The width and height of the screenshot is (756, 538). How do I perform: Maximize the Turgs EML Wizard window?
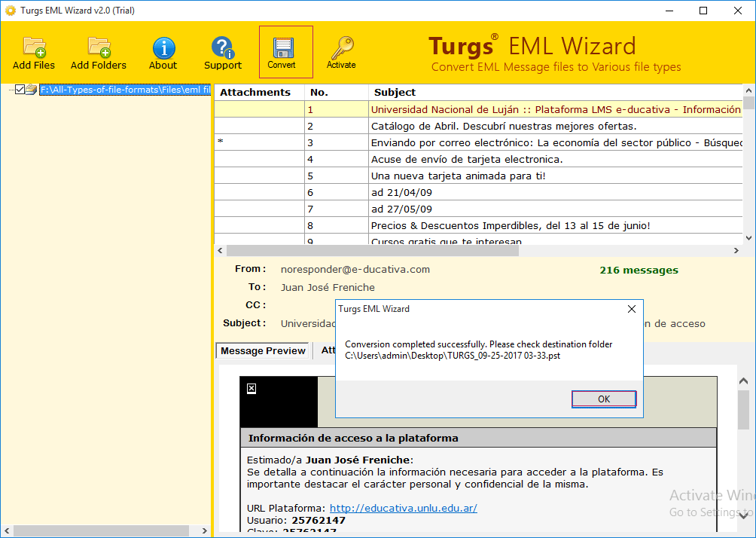point(703,11)
